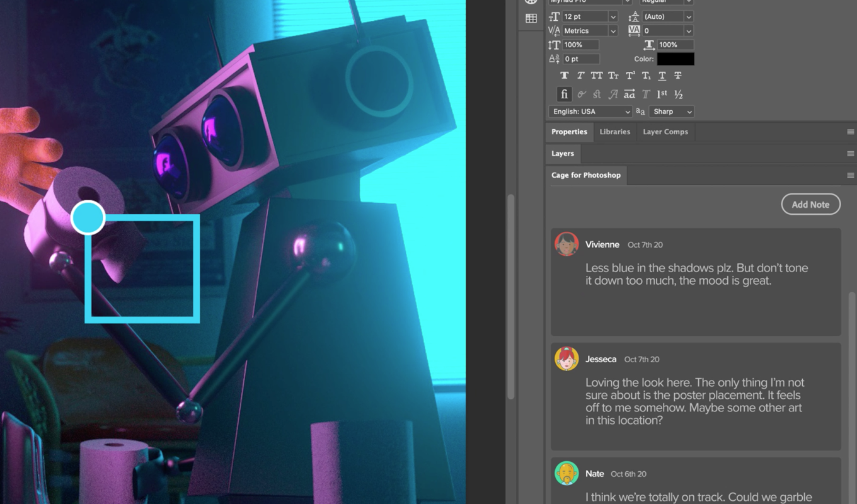Click the "Nate" author name

tap(594, 474)
